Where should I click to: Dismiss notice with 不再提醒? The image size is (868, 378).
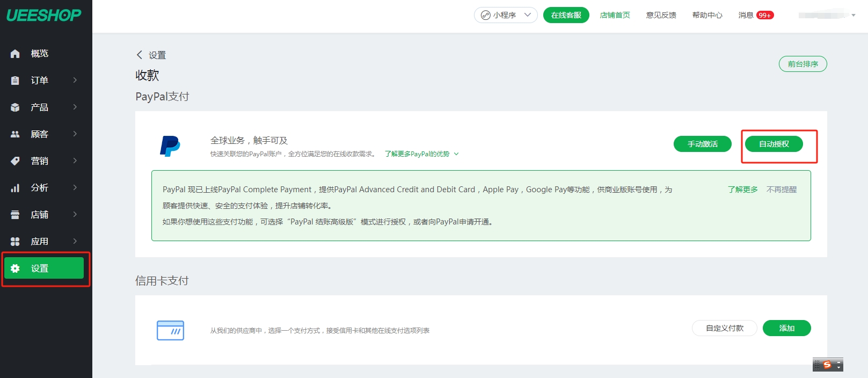pyautogui.click(x=782, y=190)
